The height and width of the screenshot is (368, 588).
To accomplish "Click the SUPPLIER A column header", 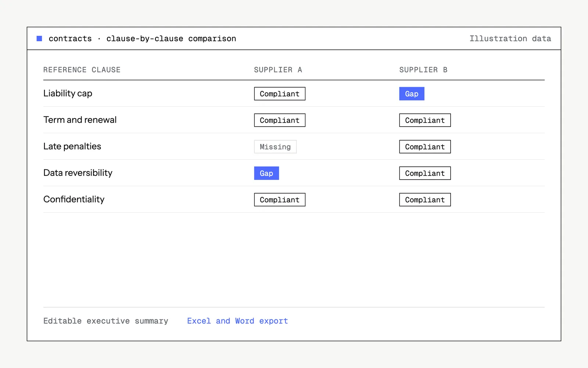I will 278,70.
